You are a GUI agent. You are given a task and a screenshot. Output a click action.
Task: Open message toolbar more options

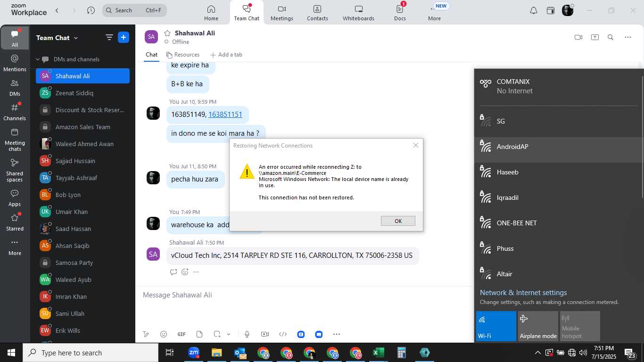click(x=336, y=334)
